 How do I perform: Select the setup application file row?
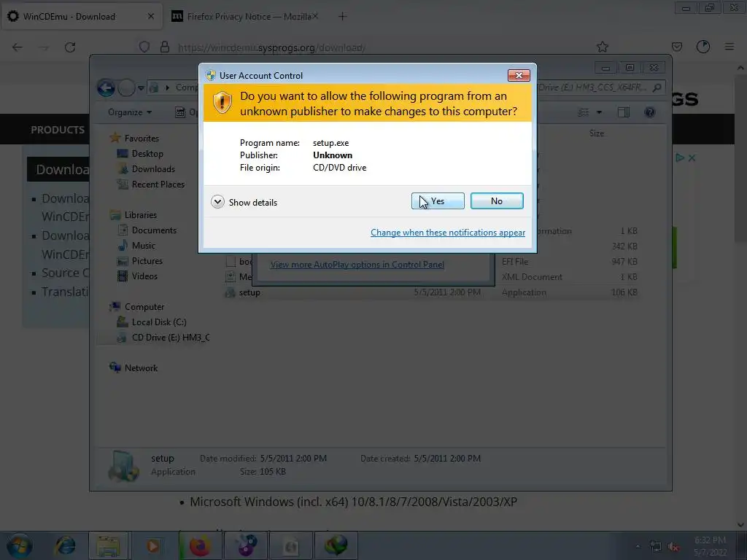coord(431,292)
